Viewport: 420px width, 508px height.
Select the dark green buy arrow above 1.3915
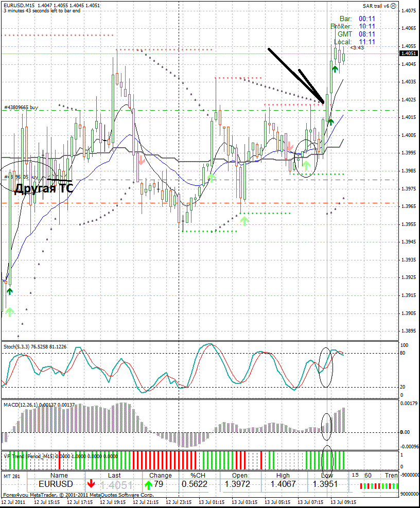point(10,291)
